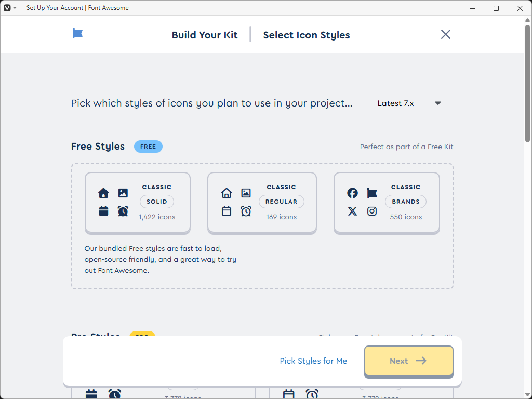The height and width of the screenshot is (399, 532).
Task: Close the Build Your Kit dialog
Action: click(445, 35)
